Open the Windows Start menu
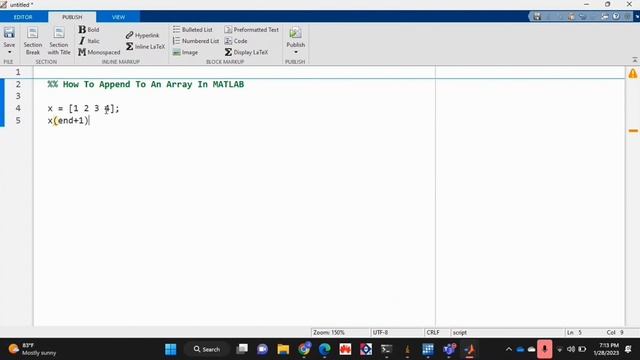This screenshot has width=640, height=360. click(171, 349)
